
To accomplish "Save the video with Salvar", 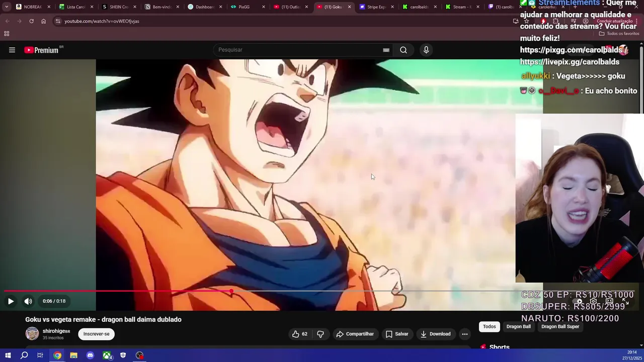I will 397,334.
